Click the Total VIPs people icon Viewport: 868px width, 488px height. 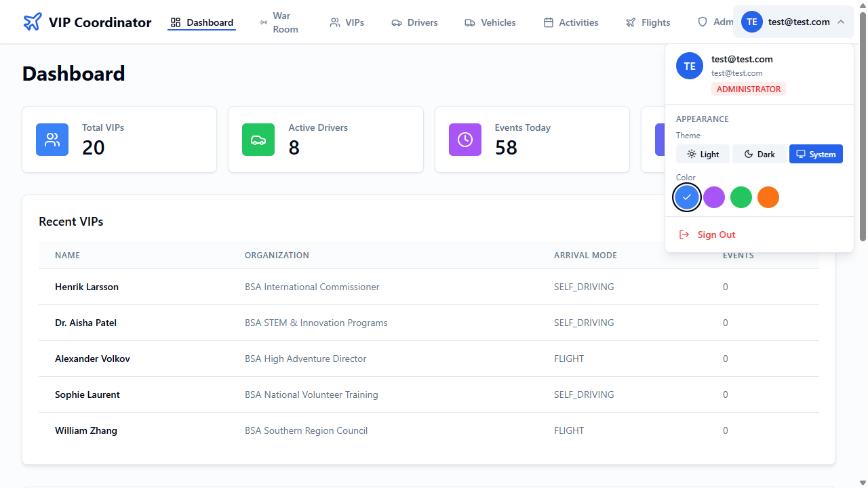pyautogui.click(x=52, y=140)
